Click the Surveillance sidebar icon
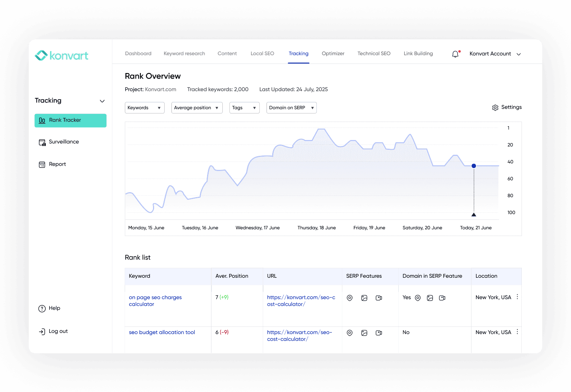Image resolution: width=571 pixels, height=392 pixels. pyautogui.click(x=42, y=142)
